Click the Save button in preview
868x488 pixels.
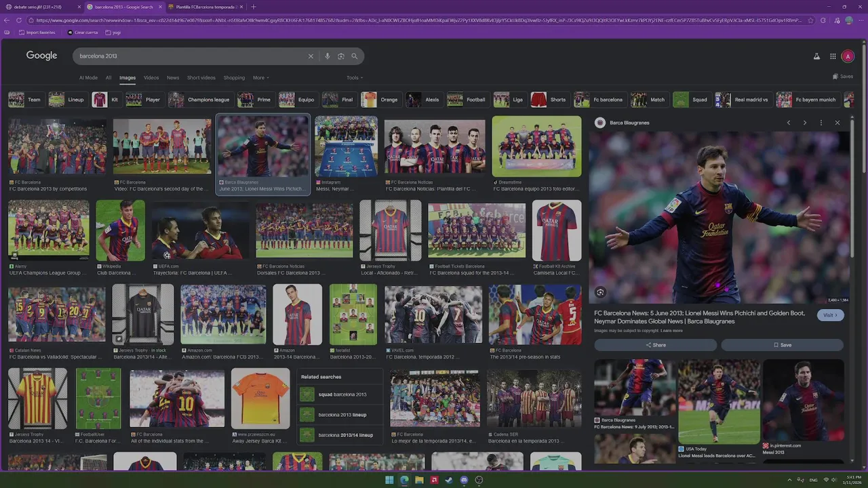[783, 345]
